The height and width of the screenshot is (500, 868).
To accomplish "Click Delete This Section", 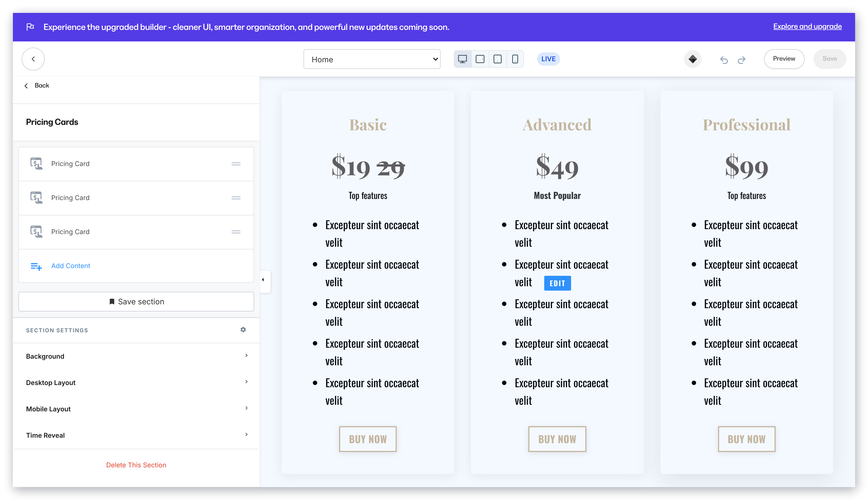I will coord(136,465).
